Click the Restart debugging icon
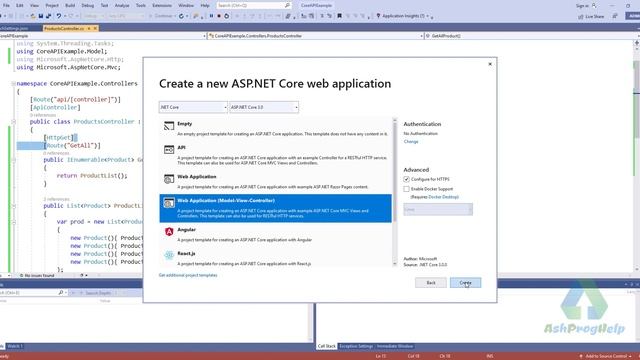The height and width of the screenshot is (360, 640). click(x=227, y=16)
